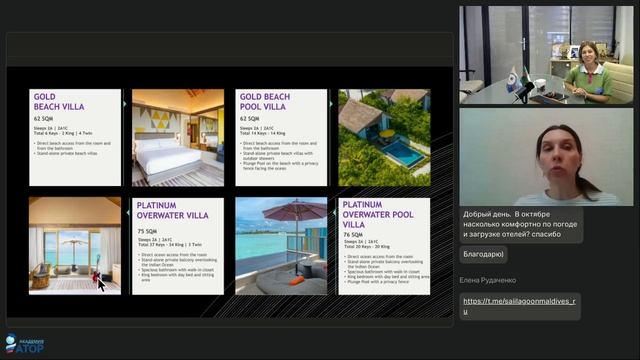Click the 'PLATINUM OVERWATER POOL VILLA' heading
Image resolution: width=640 pixels, height=360 pixels.
378,214
